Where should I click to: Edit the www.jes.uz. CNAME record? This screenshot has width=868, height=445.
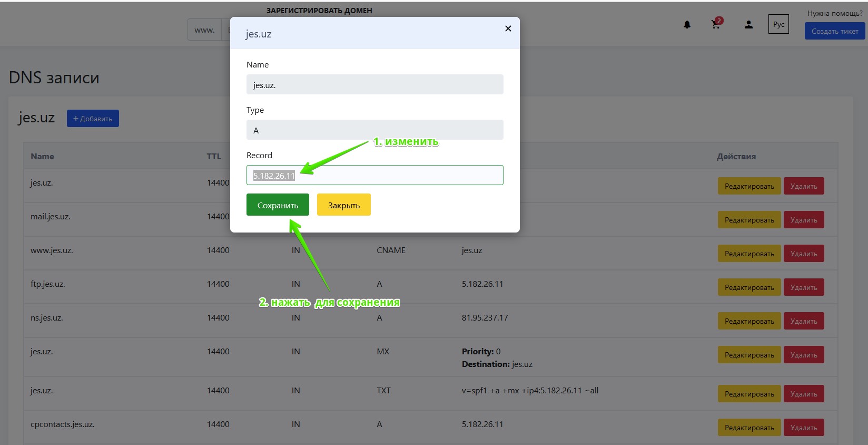[x=749, y=254]
